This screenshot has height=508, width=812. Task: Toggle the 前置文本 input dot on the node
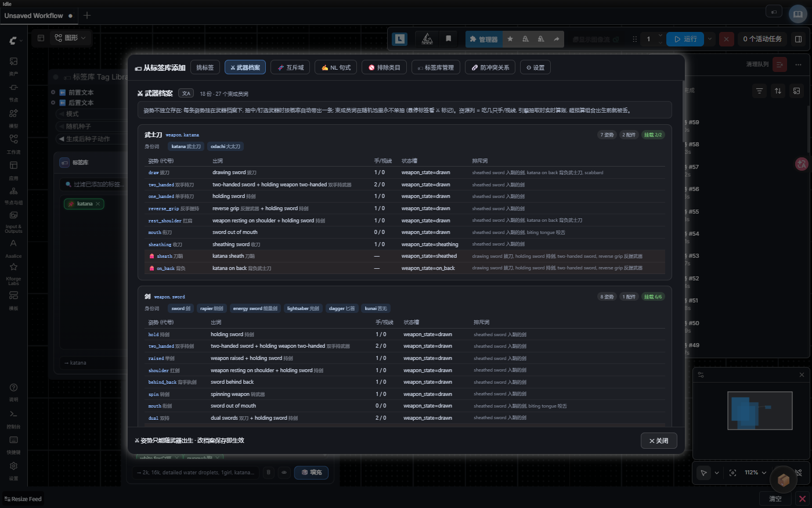point(53,92)
